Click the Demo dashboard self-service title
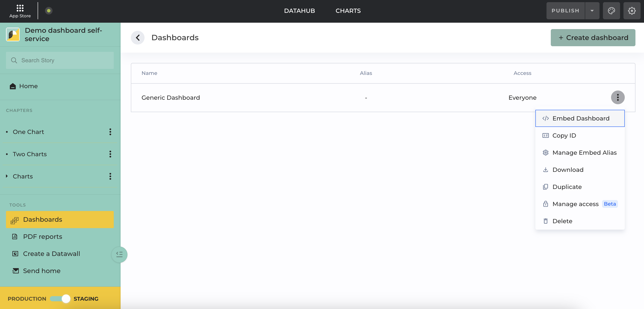The image size is (644, 309). (x=63, y=34)
